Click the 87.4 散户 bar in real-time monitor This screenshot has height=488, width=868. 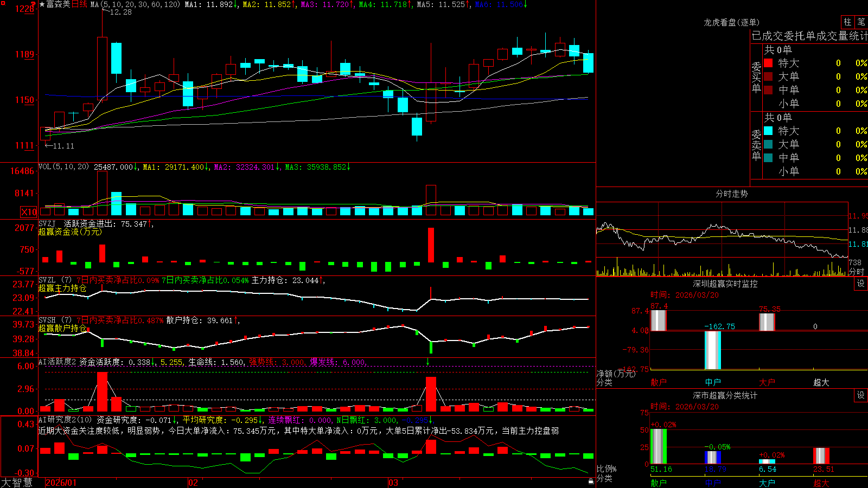coord(659,320)
